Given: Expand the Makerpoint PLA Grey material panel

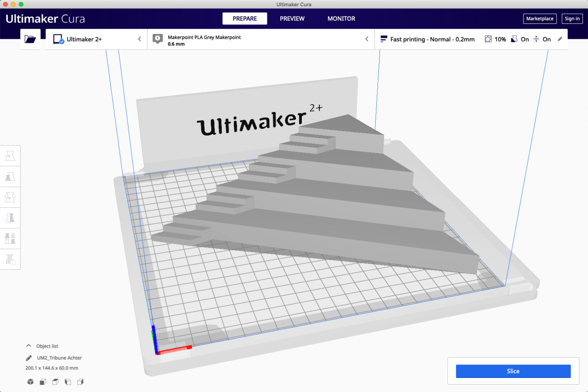Looking at the screenshot, I should click(261, 39).
